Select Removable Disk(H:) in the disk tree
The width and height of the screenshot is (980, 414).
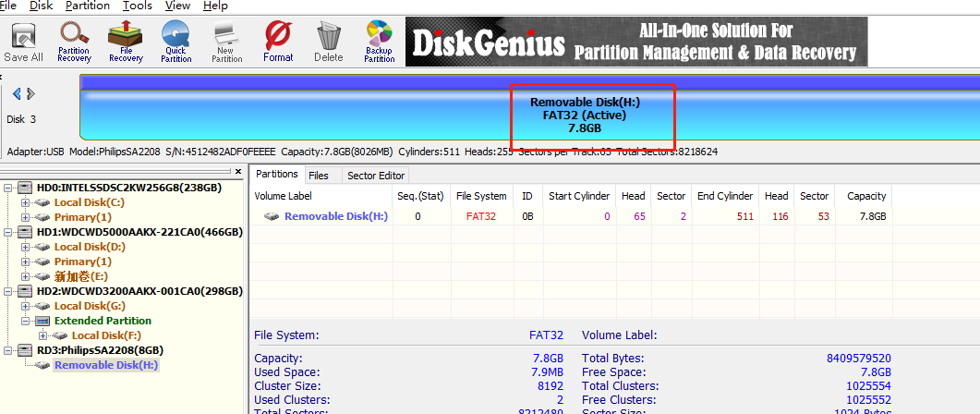tap(106, 365)
